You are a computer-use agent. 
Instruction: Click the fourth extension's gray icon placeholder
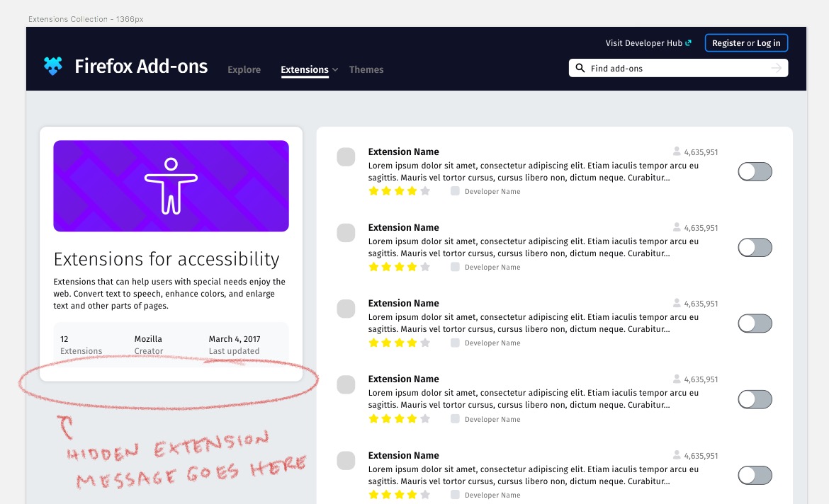(346, 384)
